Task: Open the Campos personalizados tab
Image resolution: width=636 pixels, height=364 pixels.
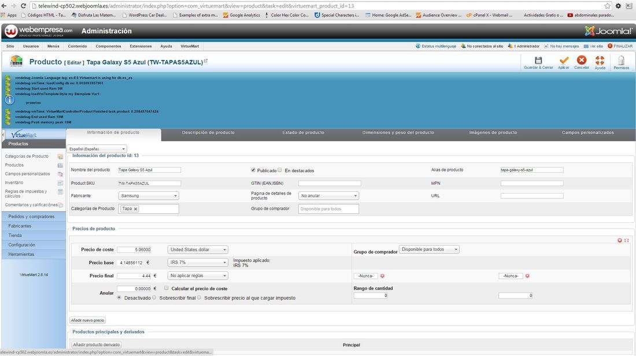Action: click(588, 132)
